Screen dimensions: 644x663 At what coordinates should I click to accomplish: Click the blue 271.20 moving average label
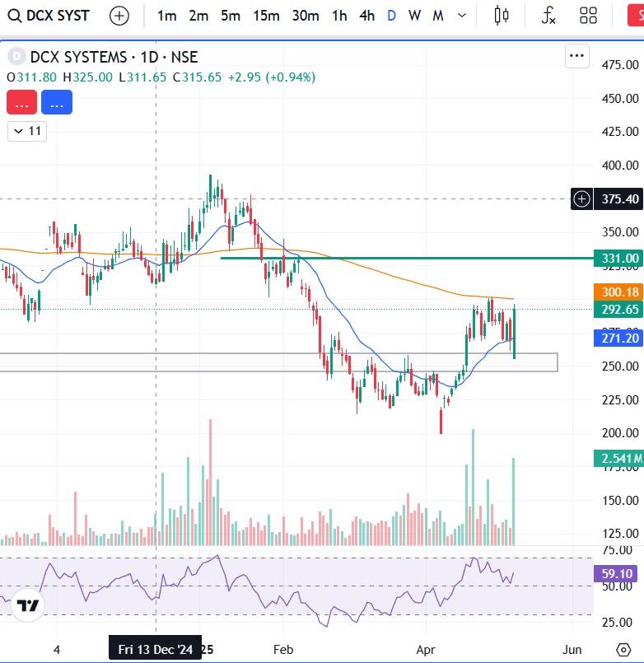pos(619,339)
